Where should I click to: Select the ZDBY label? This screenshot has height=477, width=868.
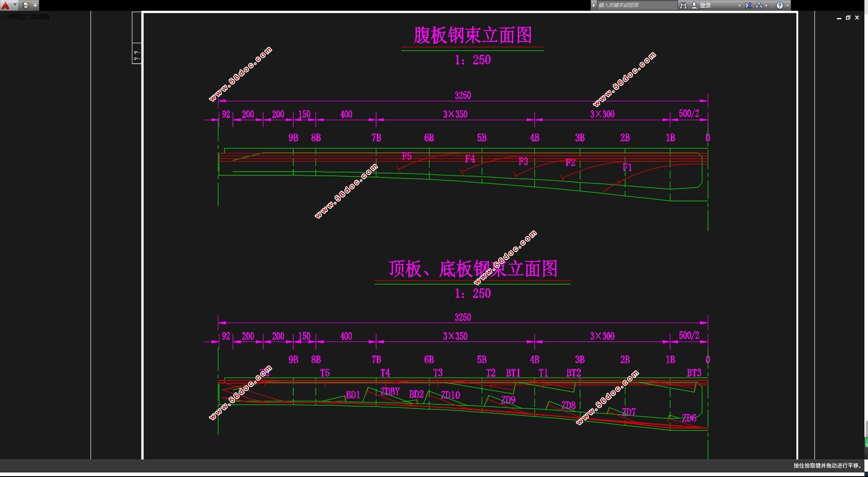pyautogui.click(x=390, y=391)
